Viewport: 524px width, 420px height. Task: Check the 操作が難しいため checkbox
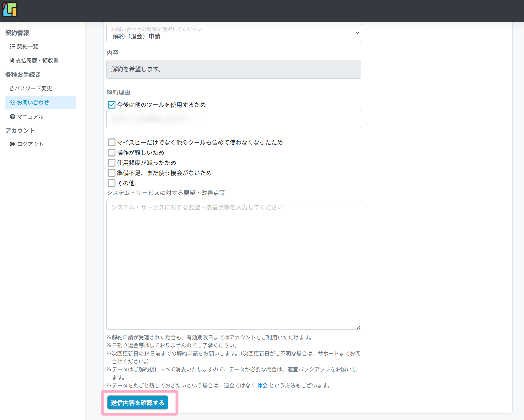tap(111, 153)
